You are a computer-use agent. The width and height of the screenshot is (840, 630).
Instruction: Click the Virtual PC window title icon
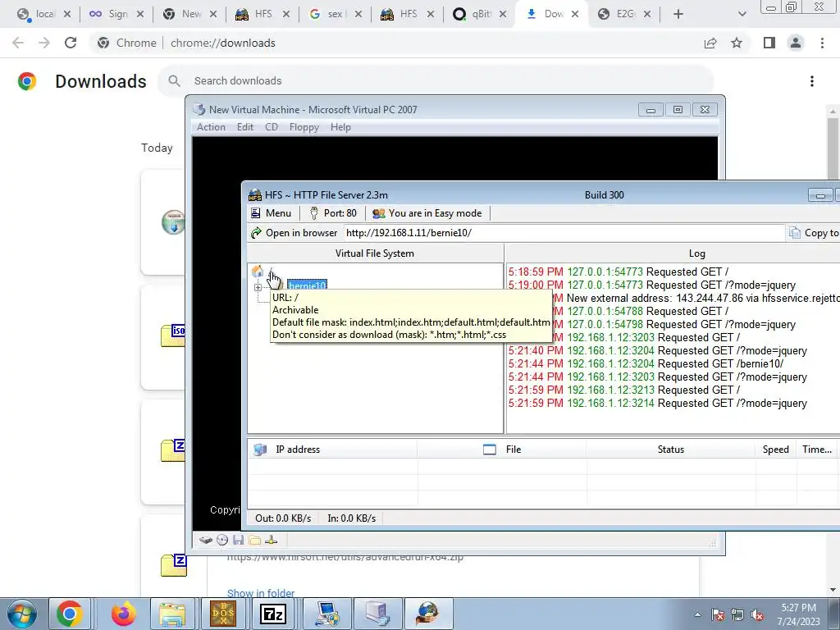tap(199, 109)
